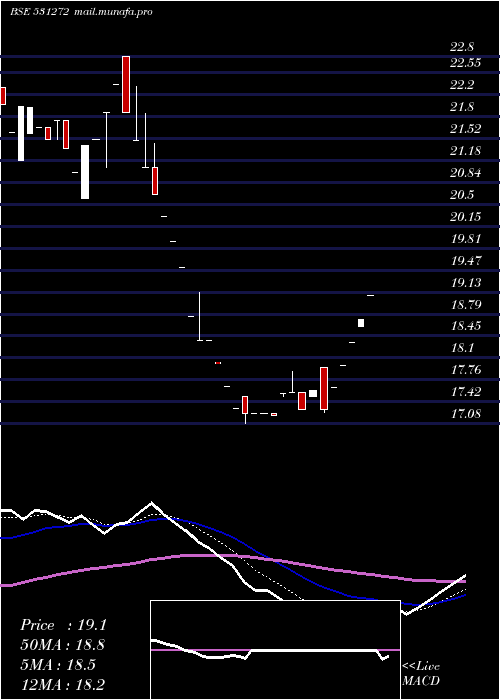Click the 18.79 price level label

tap(466, 304)
